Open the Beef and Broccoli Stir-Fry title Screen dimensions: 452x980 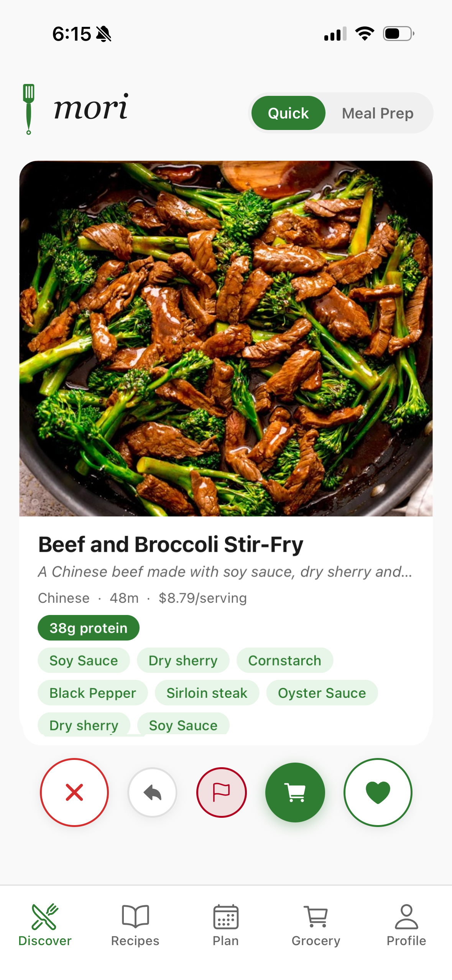(x=171, y=544)
